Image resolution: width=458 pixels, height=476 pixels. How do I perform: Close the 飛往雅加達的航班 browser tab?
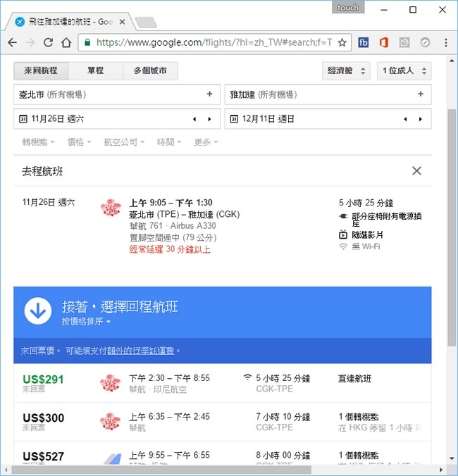(122, 22)
